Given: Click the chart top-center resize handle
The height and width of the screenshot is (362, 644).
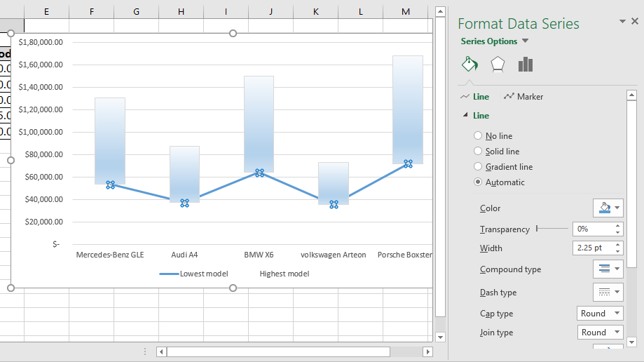Looking at the screenshot, I should click(x=233, y=33).
